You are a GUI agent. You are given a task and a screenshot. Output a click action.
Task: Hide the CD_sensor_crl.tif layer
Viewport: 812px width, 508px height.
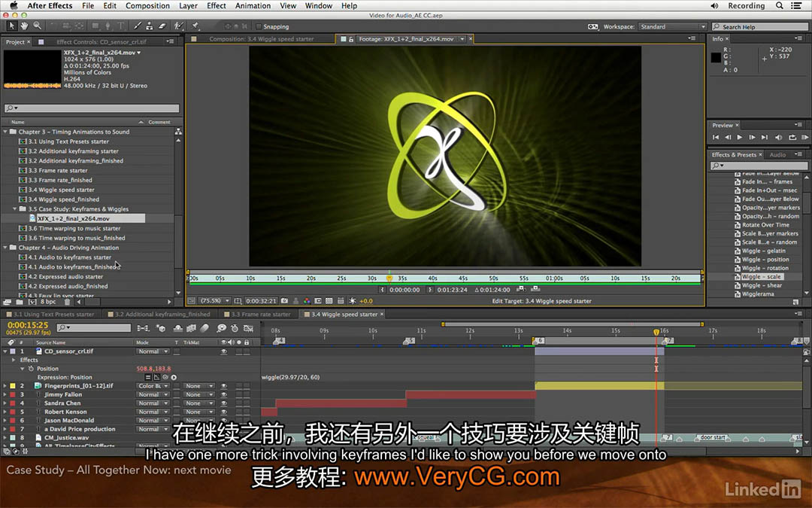click(x=224, y=351)
